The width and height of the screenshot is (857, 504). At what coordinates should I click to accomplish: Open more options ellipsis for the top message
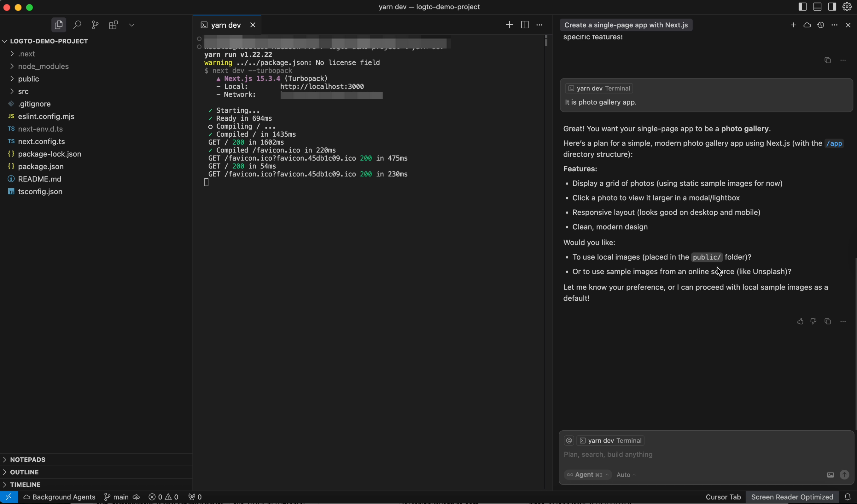tap(843, 60)
